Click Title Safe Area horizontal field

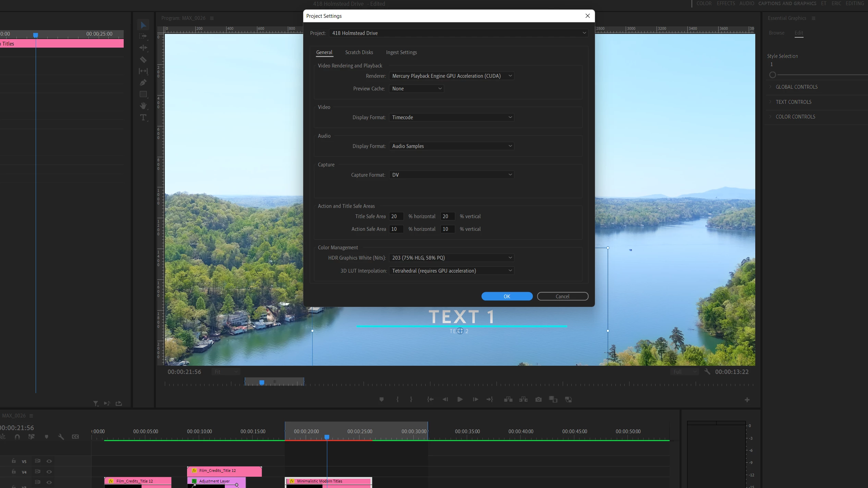pos(396,216)
